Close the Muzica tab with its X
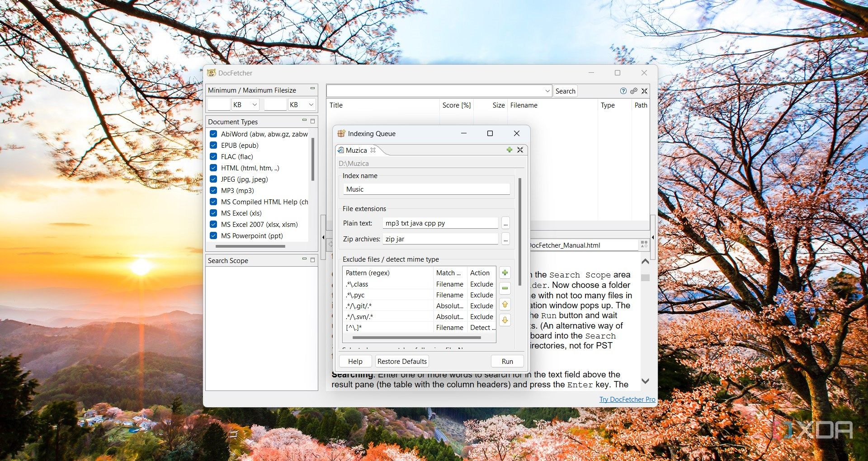 pyautogui.click(x=373, y=150)
